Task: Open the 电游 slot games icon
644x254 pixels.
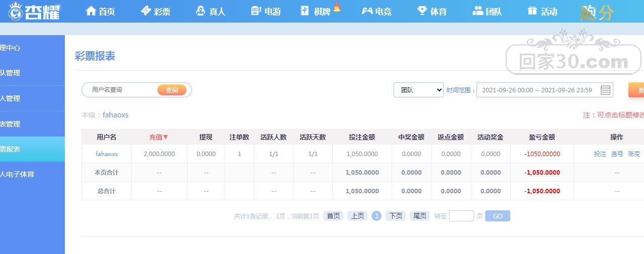Action: (x=256, y=11)
